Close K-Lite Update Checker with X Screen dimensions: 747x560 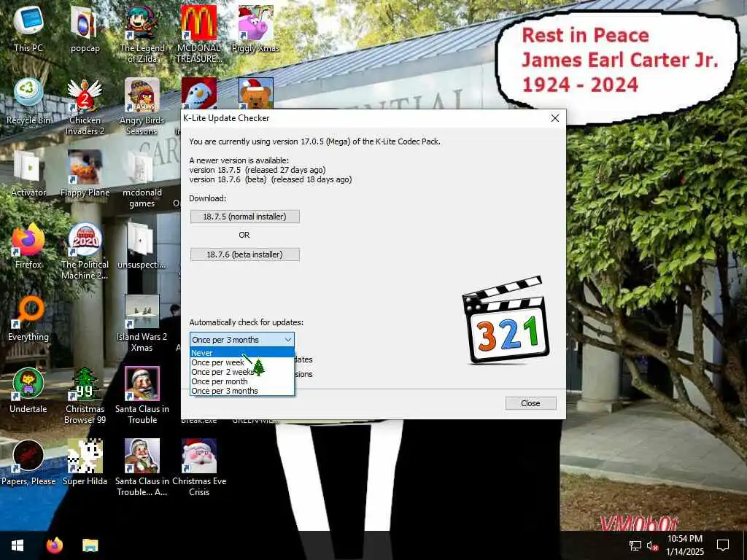coord(555,118)
